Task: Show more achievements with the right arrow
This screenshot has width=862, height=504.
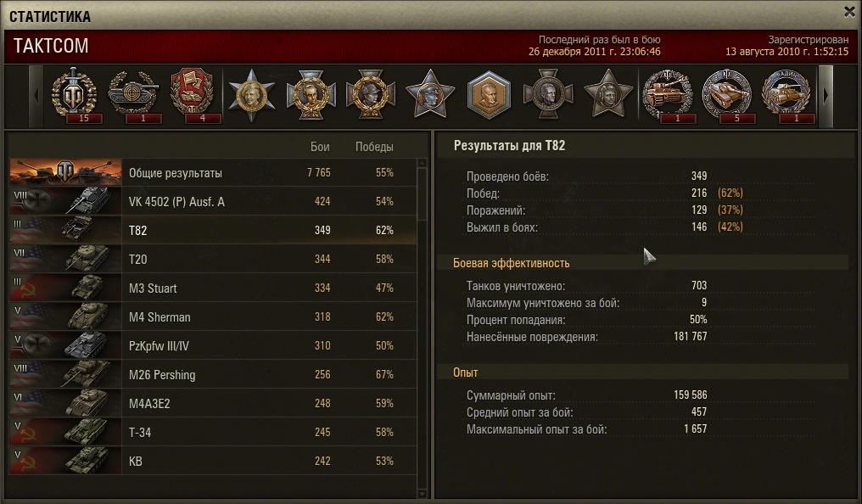Action: [x=826, y=96]
